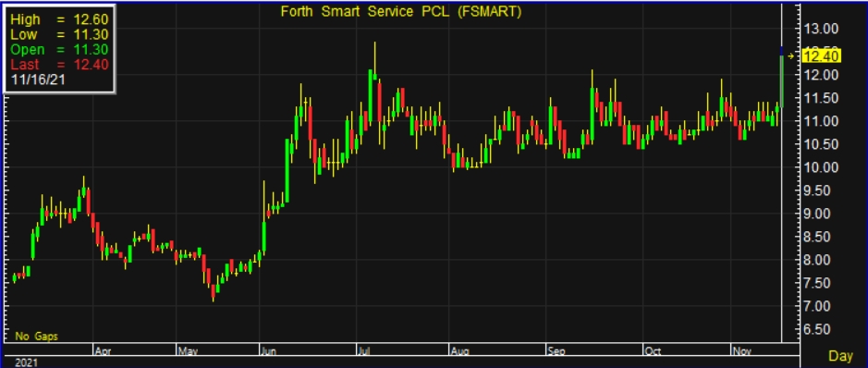Click the 11/16/21 date in info box

pos(38,80)
